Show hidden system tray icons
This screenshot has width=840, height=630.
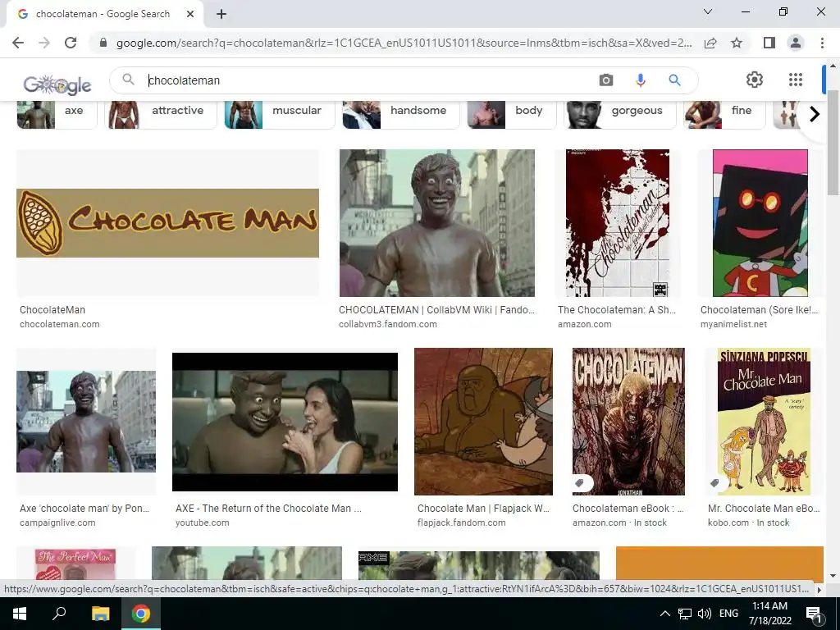pos(664,614)
